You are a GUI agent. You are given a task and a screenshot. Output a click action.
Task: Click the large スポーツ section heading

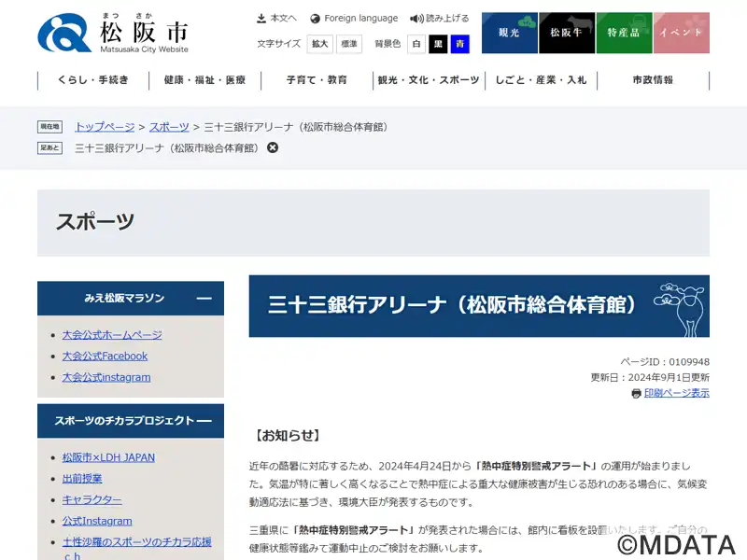tap(95, 222)
